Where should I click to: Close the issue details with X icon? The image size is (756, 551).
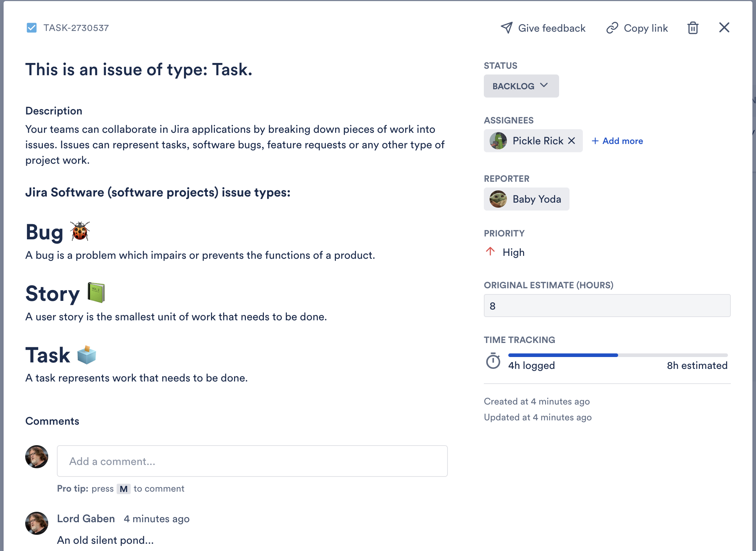(x=724, y=28)
